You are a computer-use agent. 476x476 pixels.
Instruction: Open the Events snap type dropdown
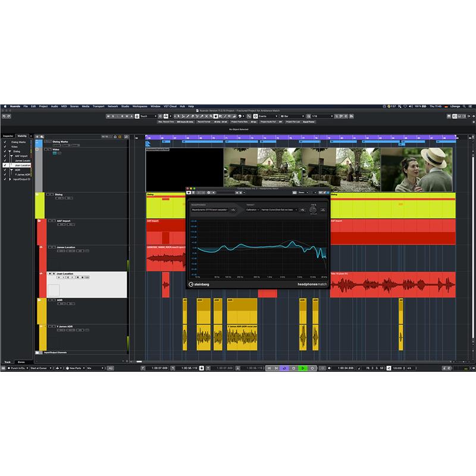pos(268,116)
